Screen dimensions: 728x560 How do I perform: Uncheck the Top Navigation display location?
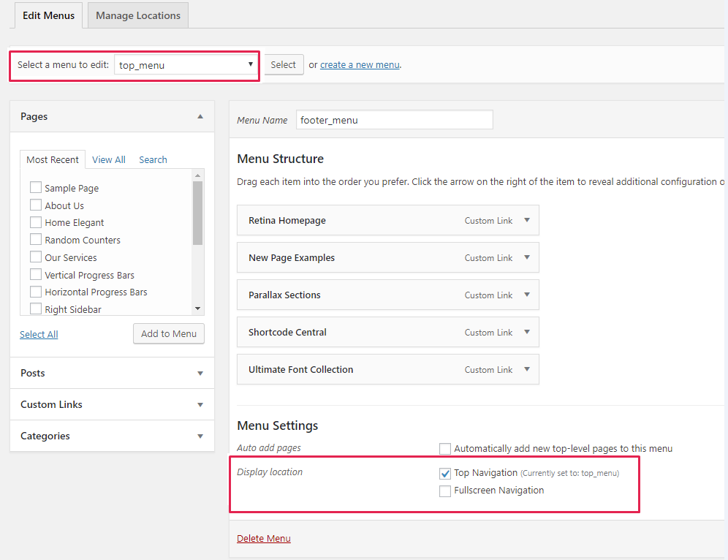click(x=445, y=473)
